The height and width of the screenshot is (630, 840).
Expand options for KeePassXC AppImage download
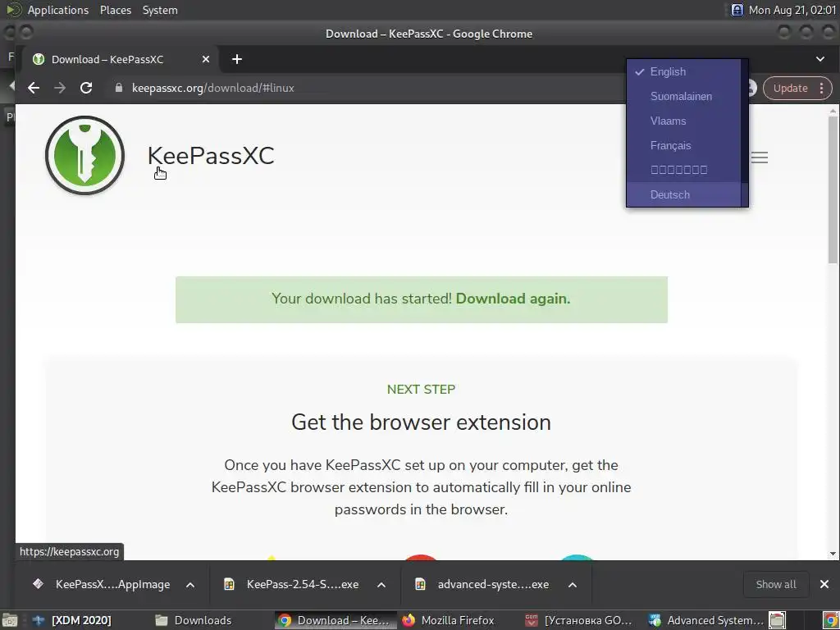pos(190,584)
